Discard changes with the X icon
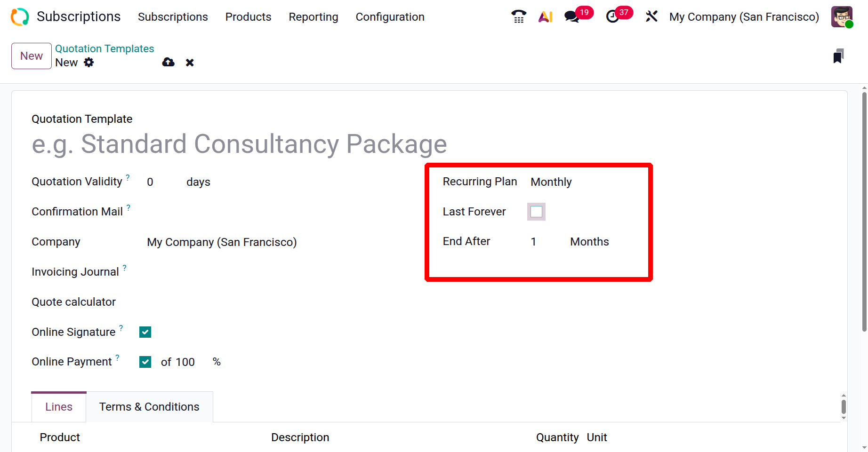The height and width of the screenshot is (452, 868). click(x=190, y=63)
